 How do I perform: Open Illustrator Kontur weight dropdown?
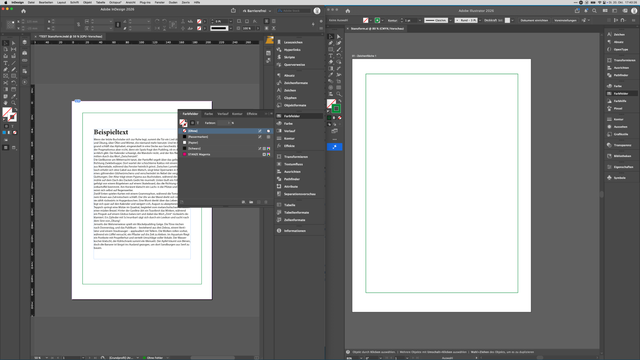pyautogui.click(x=420, y=20)
